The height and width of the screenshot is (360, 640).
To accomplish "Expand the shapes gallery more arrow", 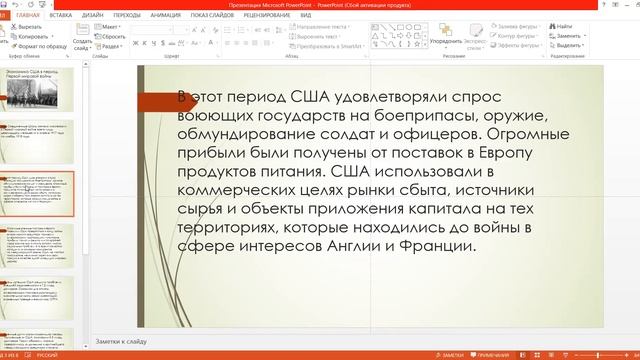I will pos(425,44).
